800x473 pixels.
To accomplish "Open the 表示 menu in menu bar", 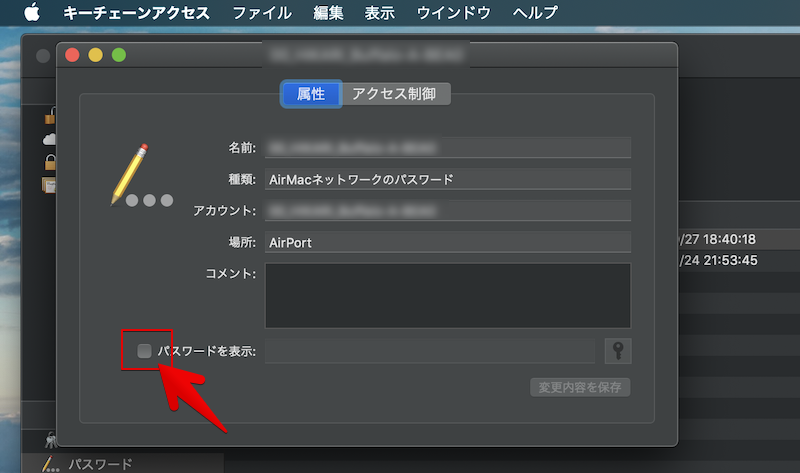I will click(x=380, y=13).
